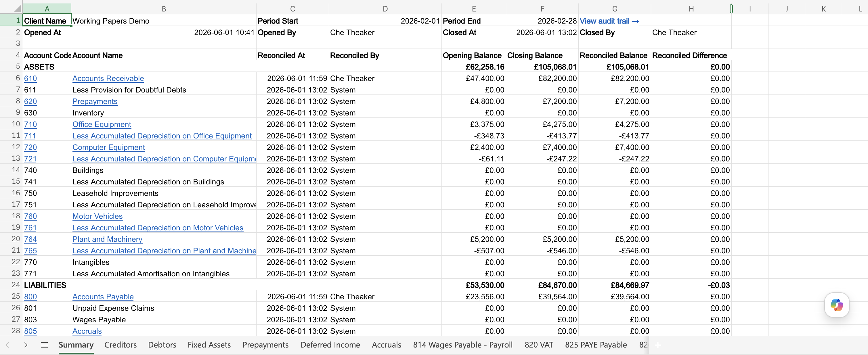Click the Reconciled Difference header cell
Image resolution: width=868 pixels, height=355 pixels.
pos(691,55)
